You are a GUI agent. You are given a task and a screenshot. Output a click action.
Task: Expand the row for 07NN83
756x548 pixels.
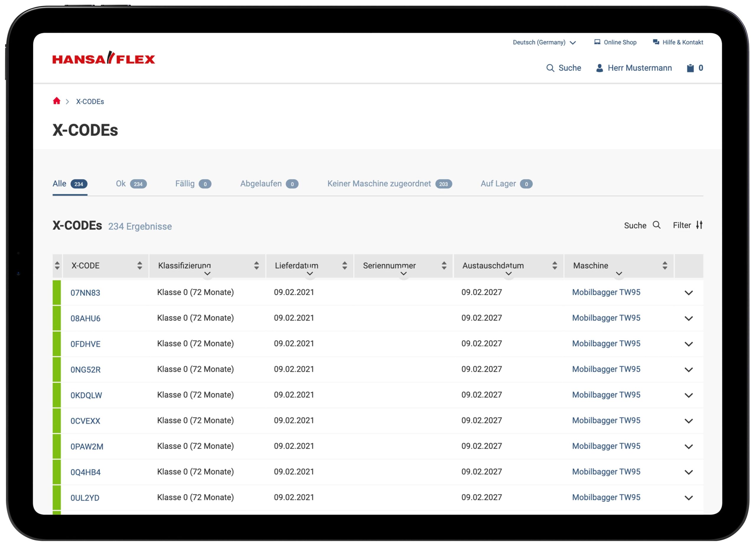coord(689,293)
